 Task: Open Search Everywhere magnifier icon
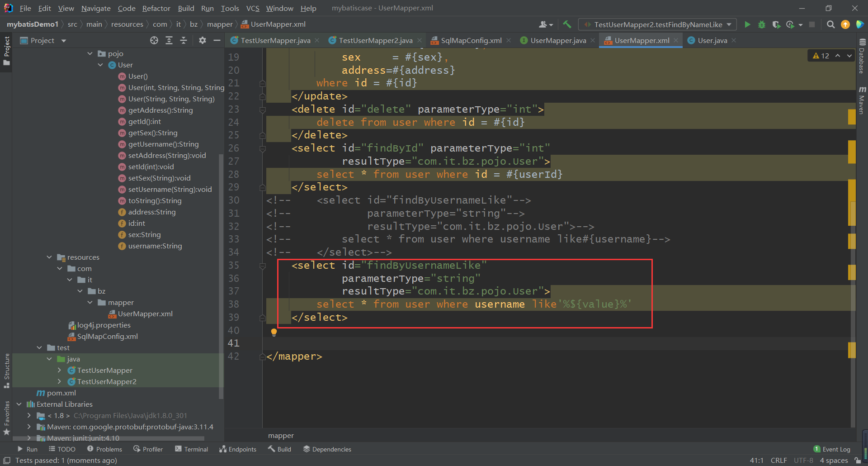830,24
